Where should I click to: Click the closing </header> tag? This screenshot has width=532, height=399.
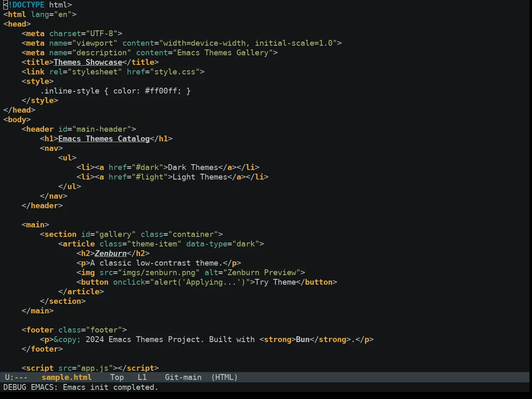pos(42,206)
